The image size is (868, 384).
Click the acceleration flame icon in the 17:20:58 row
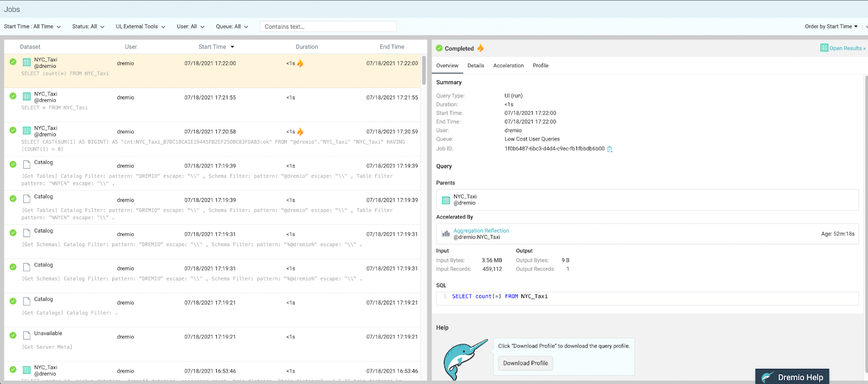click(x=300, y=132)
